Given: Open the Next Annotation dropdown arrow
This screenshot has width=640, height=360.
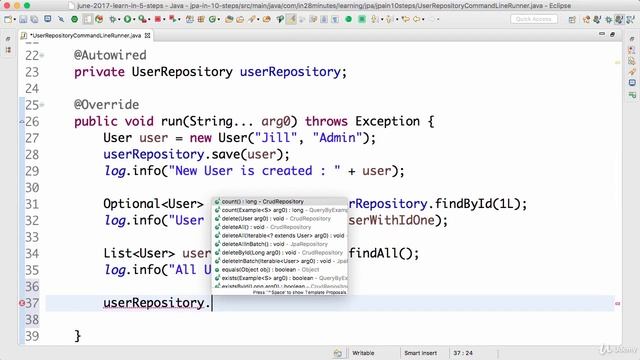Looking at the screenshot, I should point(382,19).
